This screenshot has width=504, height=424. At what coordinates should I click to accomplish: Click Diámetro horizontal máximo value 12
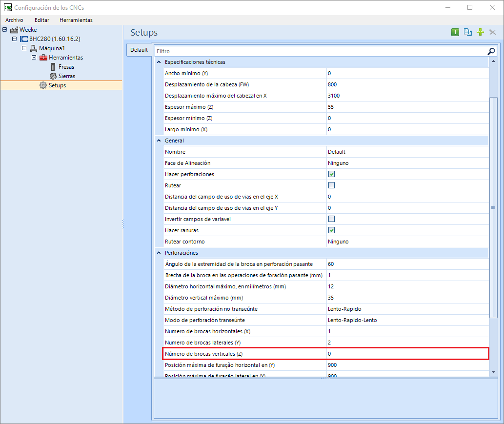coord(407,286)
